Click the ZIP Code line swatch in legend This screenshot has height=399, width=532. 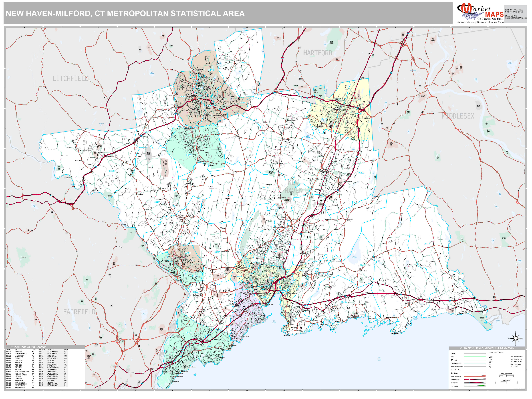tap(475, 360)
